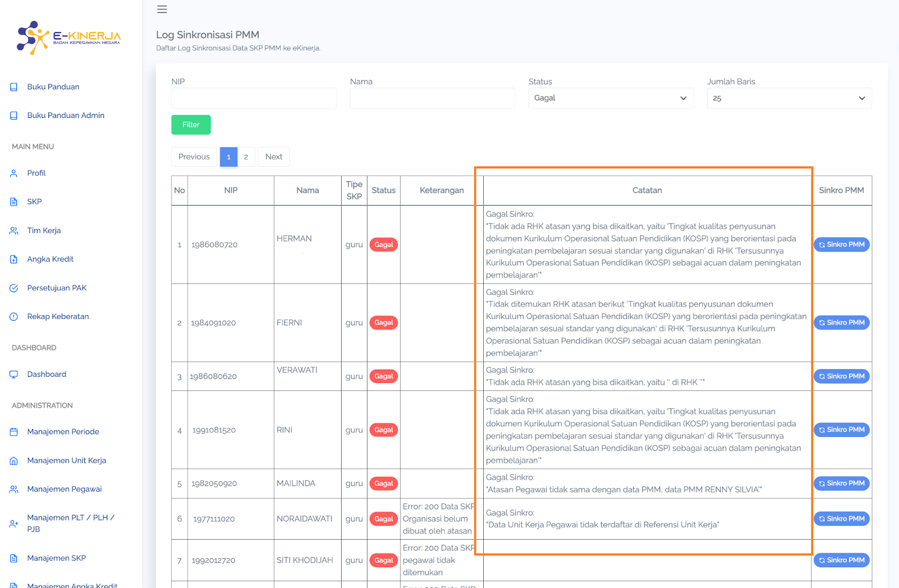This screenshot has width=899, height=588.
Task: Click the Next pagination button
Action: click(x=274, y=157)
